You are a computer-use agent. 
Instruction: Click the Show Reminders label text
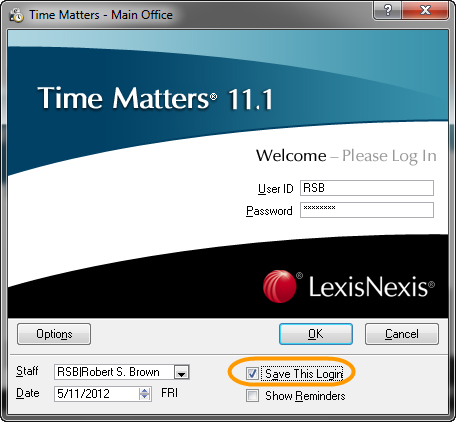(x=305, y=396)
